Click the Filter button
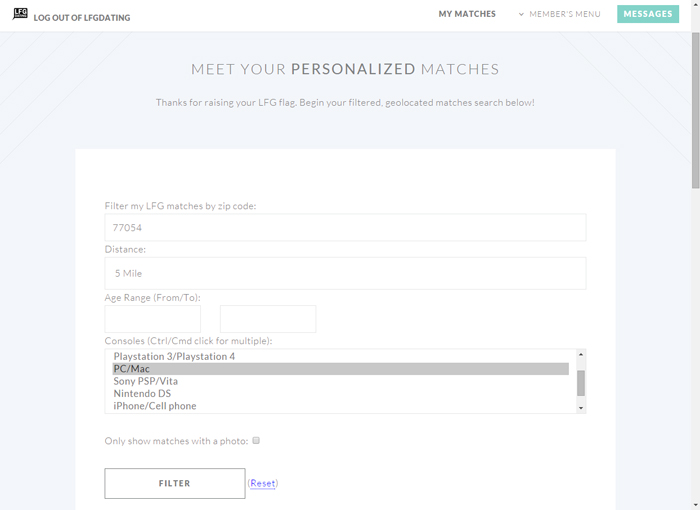 pos(175,483)
